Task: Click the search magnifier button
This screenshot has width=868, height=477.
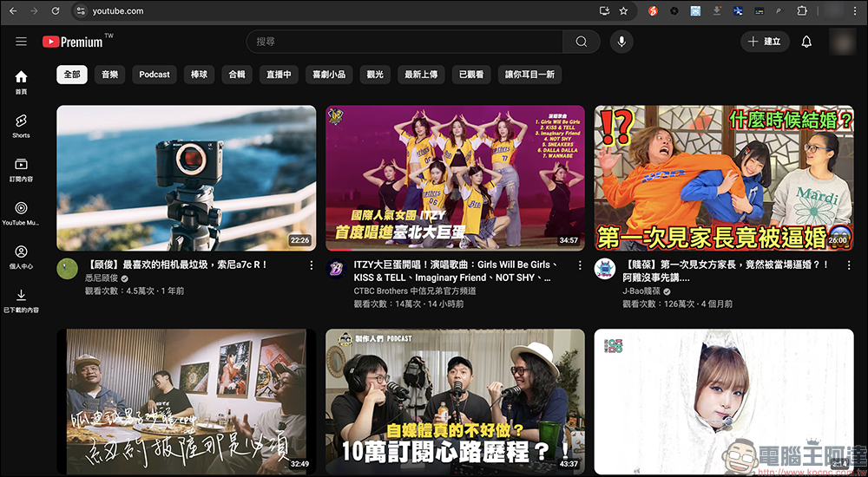Action: click(x=582, y=42)
